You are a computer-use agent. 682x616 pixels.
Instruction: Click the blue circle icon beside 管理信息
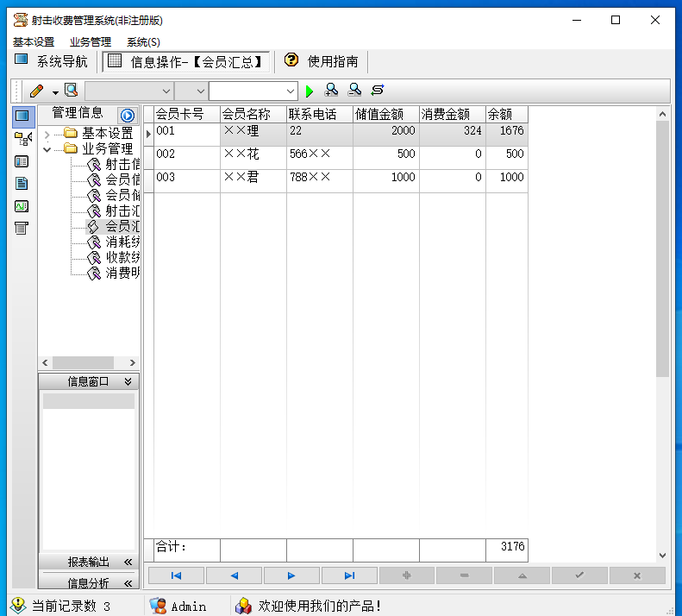[x=128, y=116]
